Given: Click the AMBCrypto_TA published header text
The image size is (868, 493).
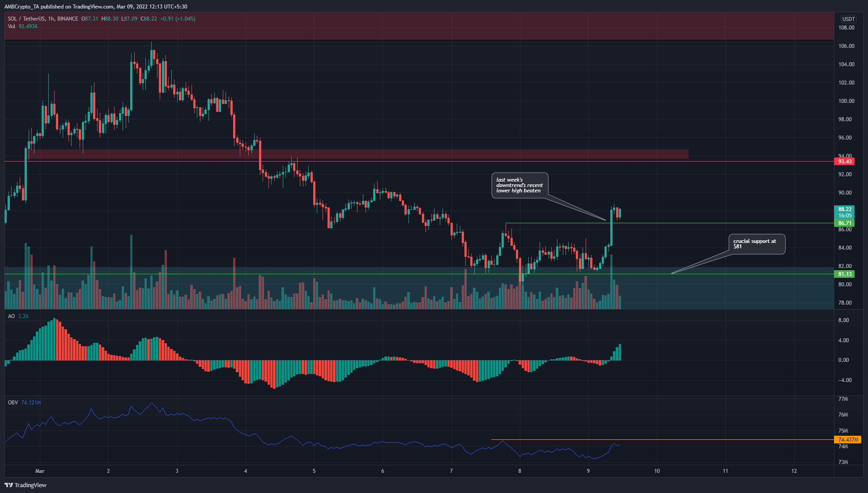Looking at the screenshot, I should 96,7.
